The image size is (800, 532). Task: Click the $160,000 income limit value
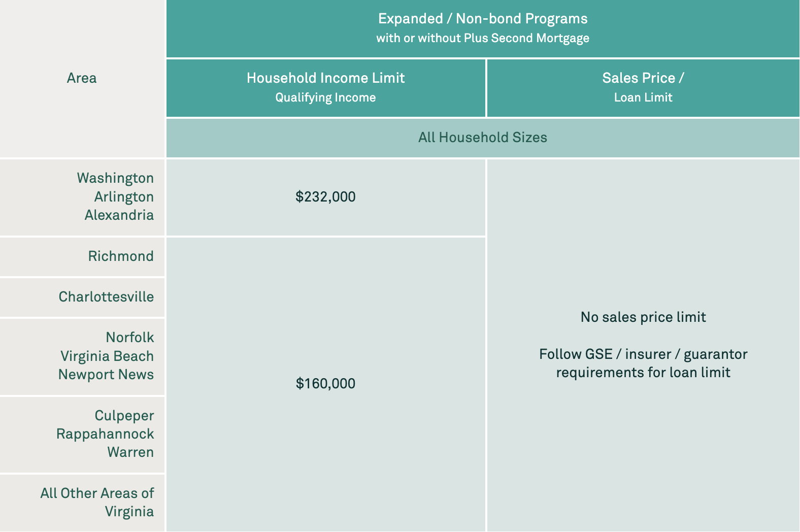(325, 384)
